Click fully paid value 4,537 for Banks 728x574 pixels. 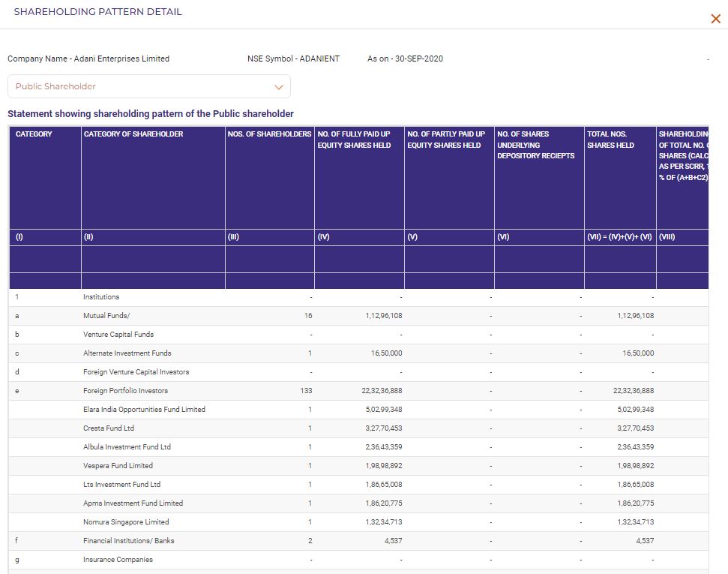[394, 541]
